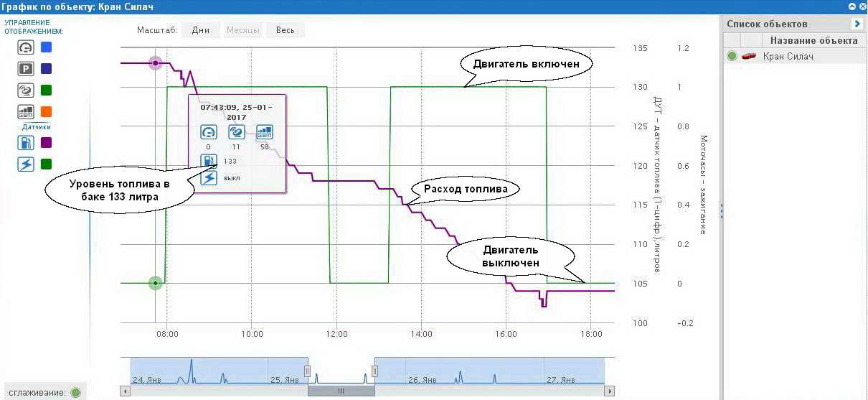Click the fuel value 133 in the tooltip
Viewport: 868px width, 400px height.
230,162
